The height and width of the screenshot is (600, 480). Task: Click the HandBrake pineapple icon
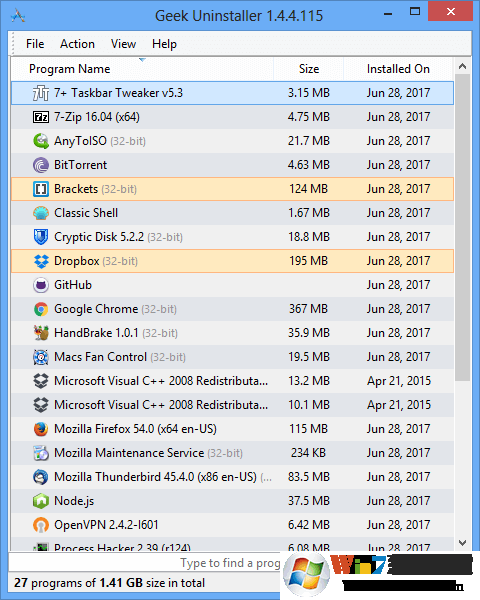point(41,333)
